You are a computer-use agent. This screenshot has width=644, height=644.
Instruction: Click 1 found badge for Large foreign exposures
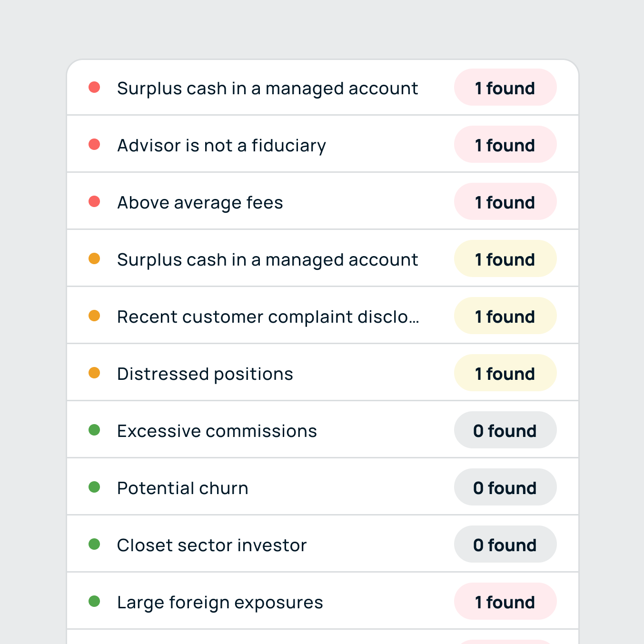coord(505,602)
